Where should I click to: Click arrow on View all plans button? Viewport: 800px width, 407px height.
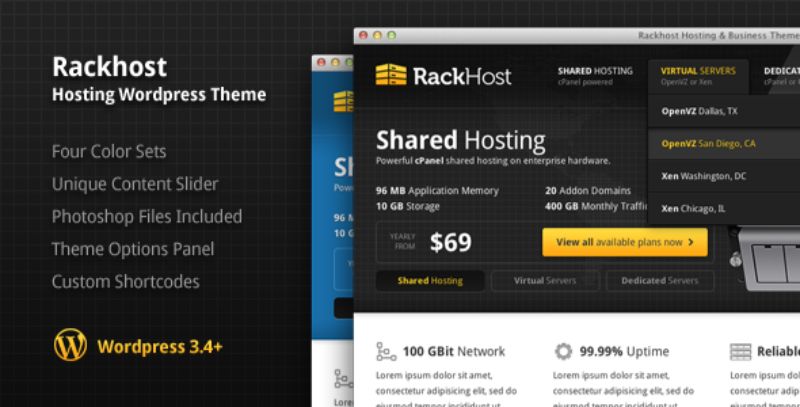[691, 242]
